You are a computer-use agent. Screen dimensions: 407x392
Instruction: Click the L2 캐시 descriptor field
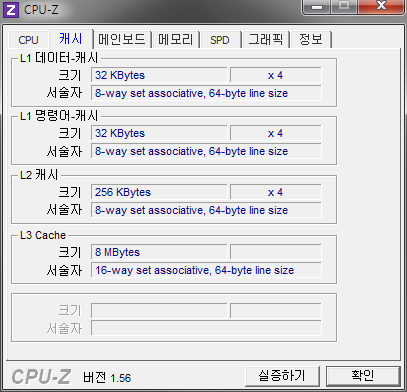(x=206, y=210)
